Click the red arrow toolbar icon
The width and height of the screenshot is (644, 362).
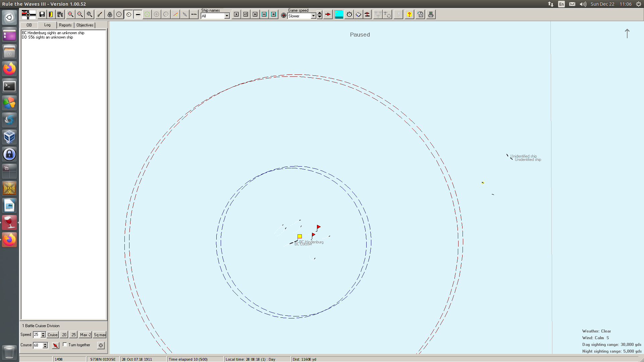(328, 14)
